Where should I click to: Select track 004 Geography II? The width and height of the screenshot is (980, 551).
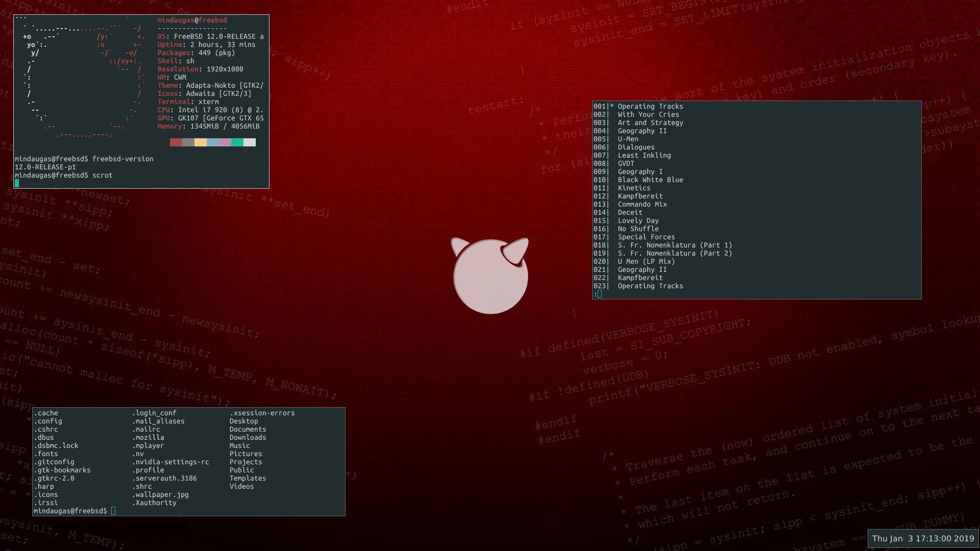pyautogui.click(x=630, y=131)
